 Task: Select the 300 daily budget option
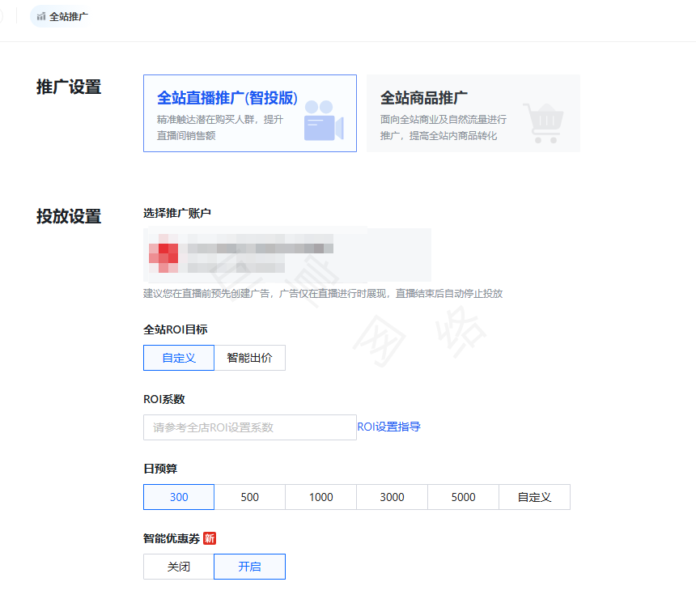click(x=178, y=496)
